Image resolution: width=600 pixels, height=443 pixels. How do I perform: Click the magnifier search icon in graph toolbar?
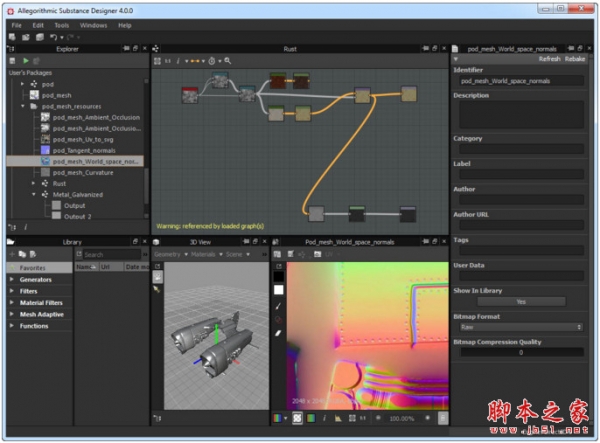click(228, 61)
